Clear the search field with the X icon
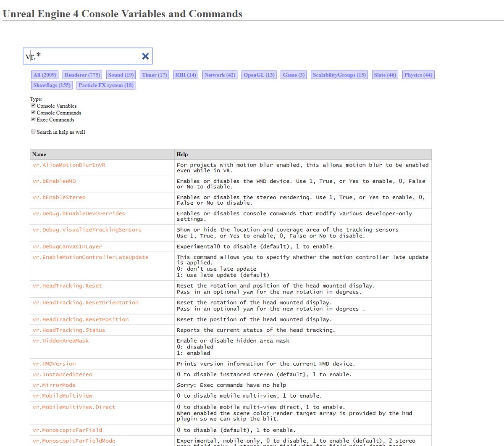This screenshot has width=504, height=446. click(x=145, y=56)
